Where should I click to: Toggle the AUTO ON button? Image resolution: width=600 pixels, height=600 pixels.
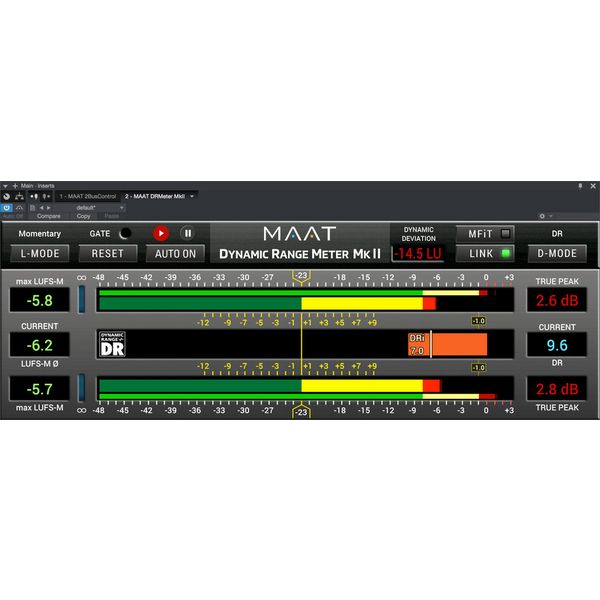tap(175, 253)
